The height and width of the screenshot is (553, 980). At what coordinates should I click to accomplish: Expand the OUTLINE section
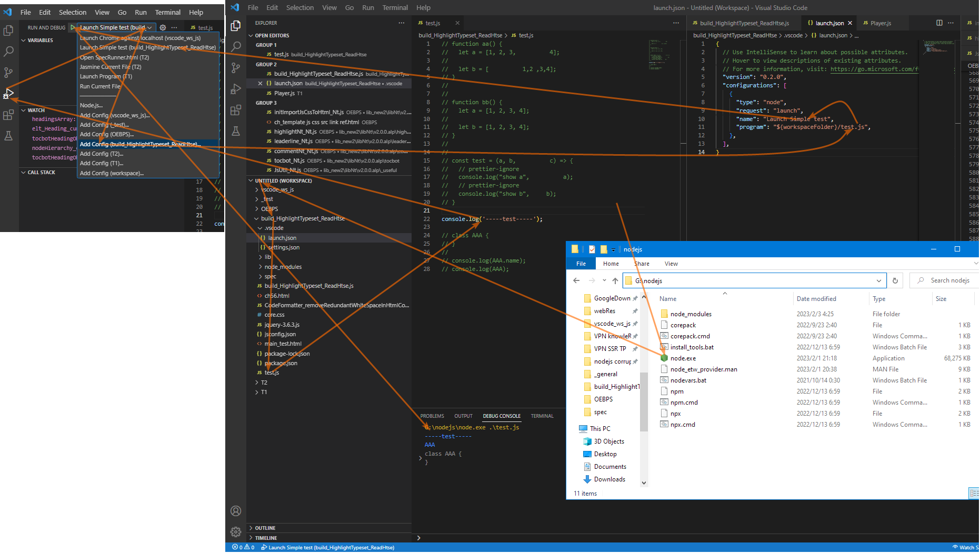point(265,528)
